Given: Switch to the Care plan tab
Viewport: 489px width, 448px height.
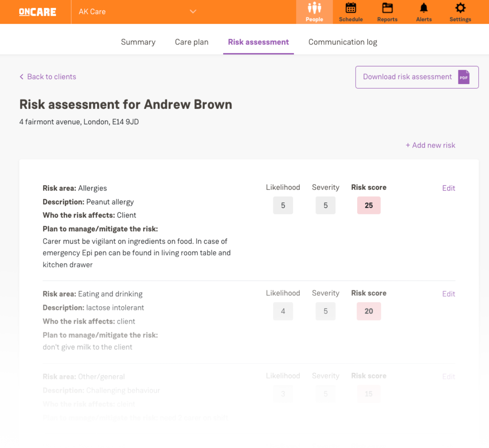Looking at the screenshot, I should pos(191,42).
